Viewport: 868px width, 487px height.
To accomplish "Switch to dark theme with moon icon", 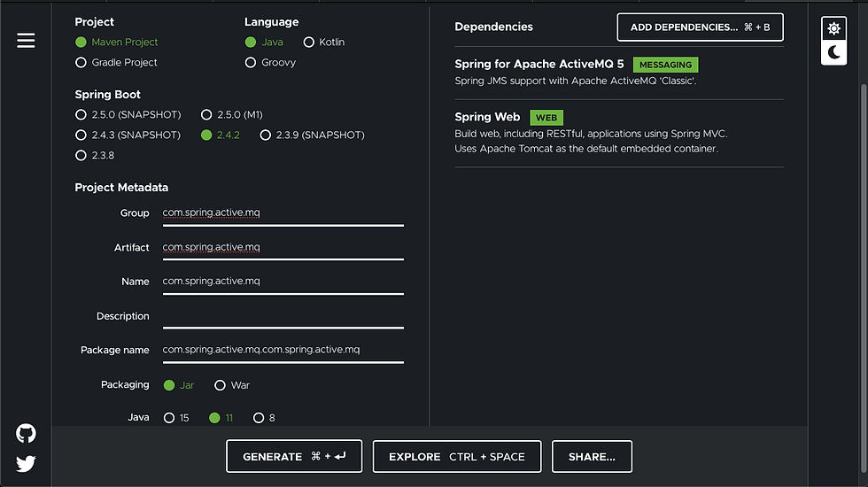I will [833, 52].
